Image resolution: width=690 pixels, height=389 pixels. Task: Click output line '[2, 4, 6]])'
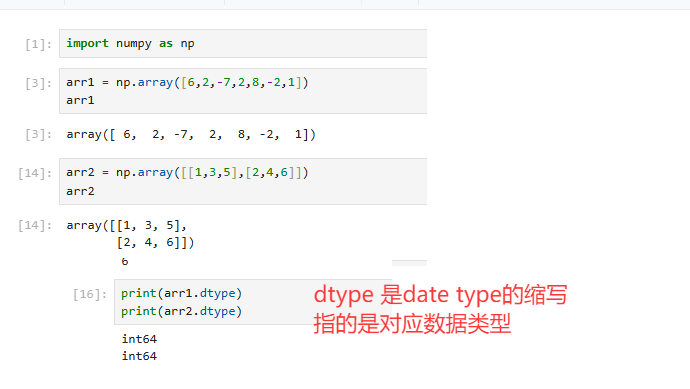[x=155, y=242]
